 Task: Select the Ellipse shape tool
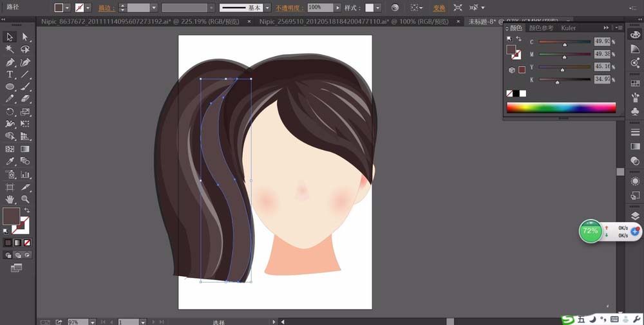10,87
